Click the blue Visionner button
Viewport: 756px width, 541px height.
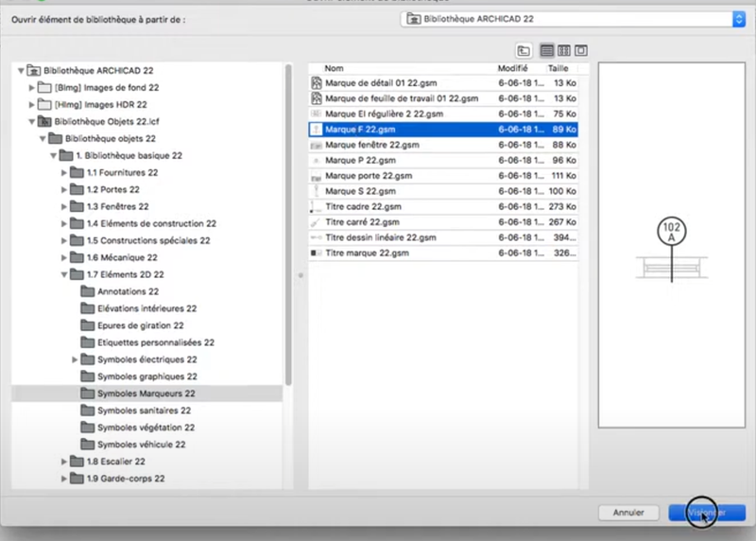pos(707,513)
